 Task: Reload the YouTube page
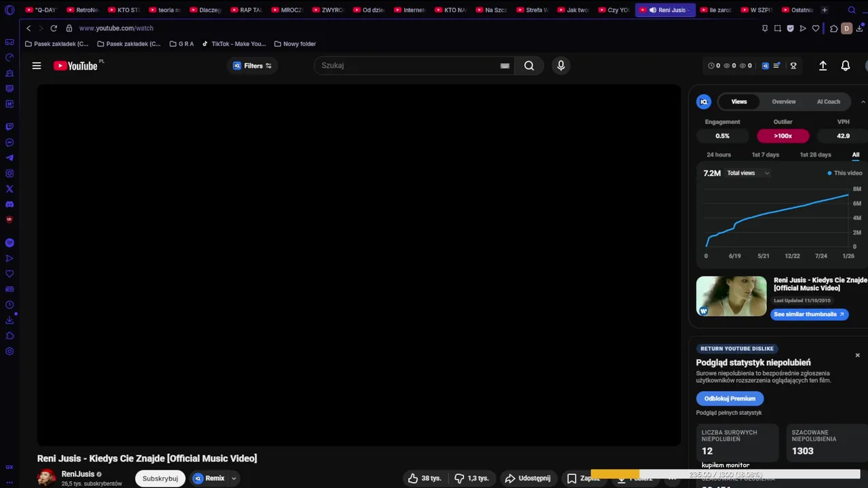click(x=54, y=28)
